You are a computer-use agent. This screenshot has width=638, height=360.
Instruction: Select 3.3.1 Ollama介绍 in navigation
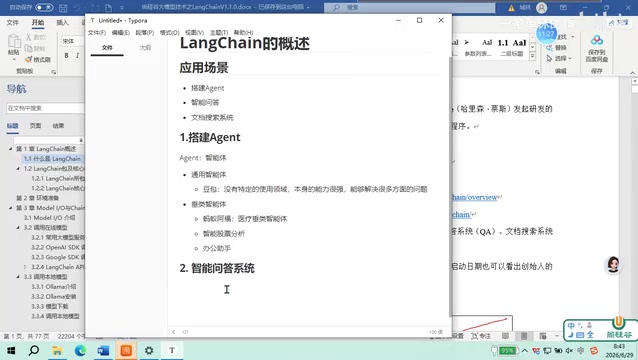point(54,286)
